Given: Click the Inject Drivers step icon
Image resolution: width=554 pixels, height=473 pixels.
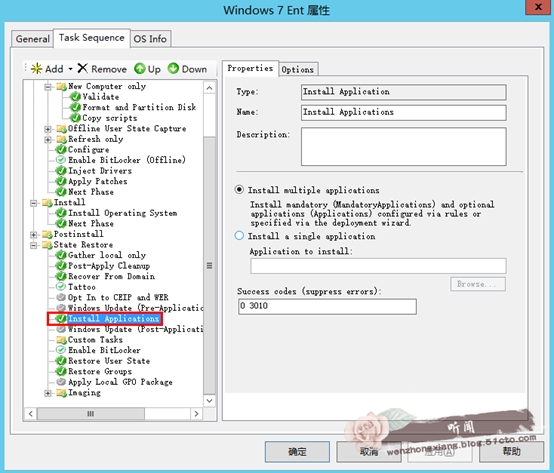Looking at the screenshot, I should (x=61, y=171).
